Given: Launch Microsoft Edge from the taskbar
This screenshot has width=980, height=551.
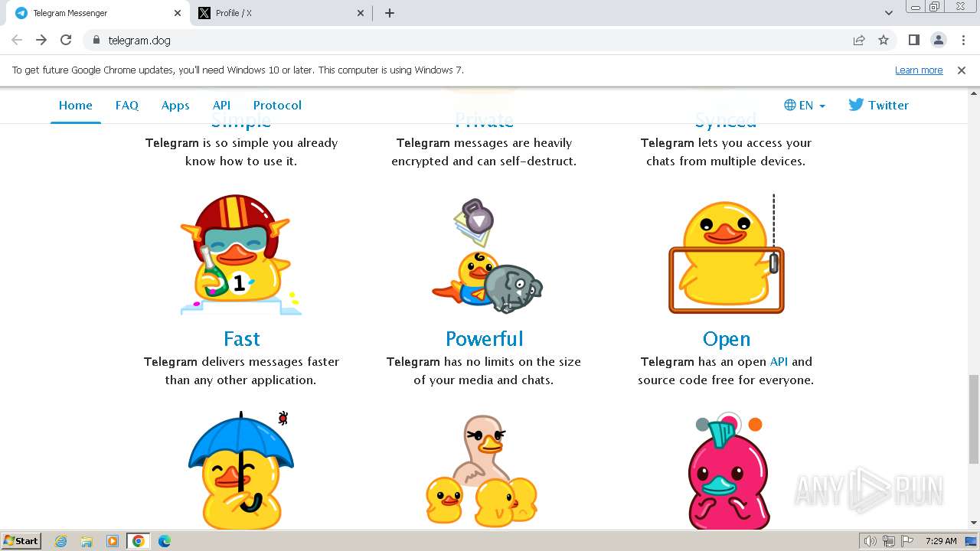Looking at the screenshot, I should 165,541.
